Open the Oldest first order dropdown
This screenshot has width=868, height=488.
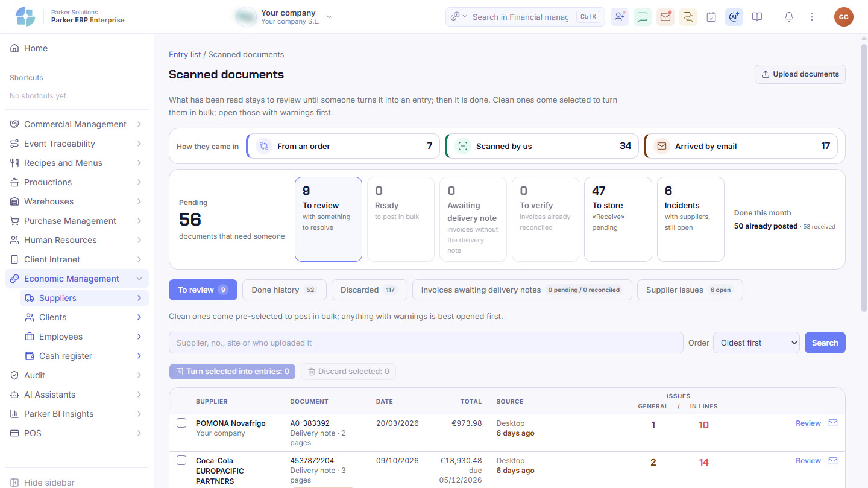pyautogui.click(x=756, y=343)
